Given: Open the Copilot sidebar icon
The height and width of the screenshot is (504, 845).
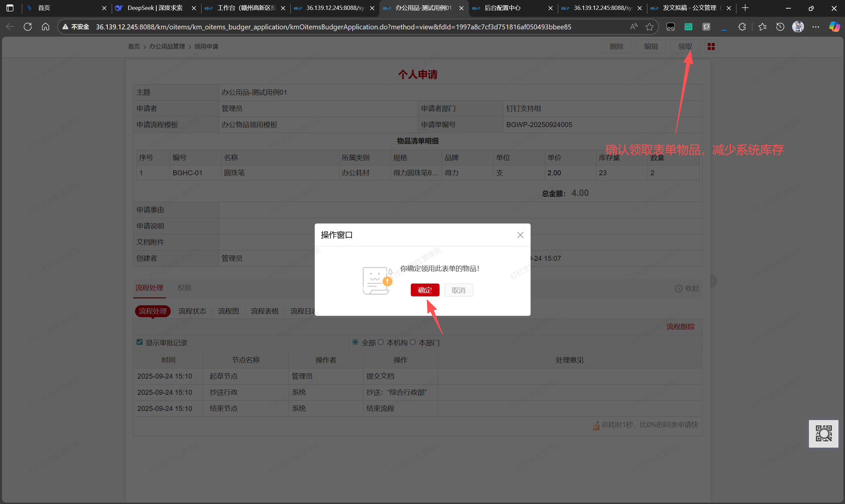Looking at the screenshot, I should pyautogui.click(x=834, y=27).
